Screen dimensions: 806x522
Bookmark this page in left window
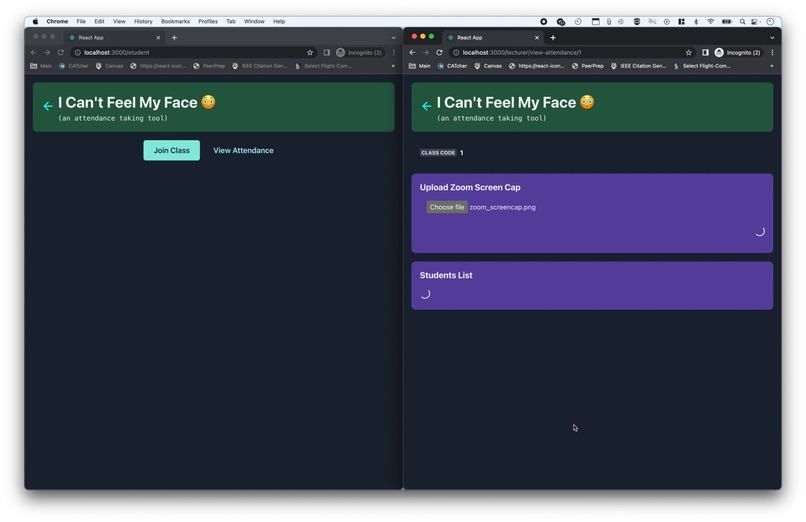coord(310,52)
